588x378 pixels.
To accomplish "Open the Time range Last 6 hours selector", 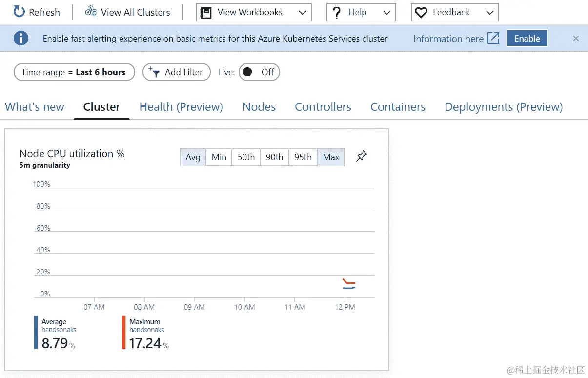I will (74, 72).
